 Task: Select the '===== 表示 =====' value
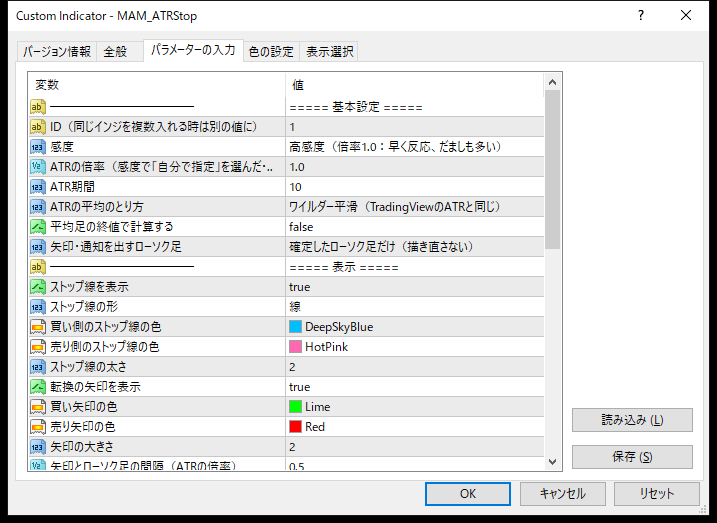[x=344, y=267]
